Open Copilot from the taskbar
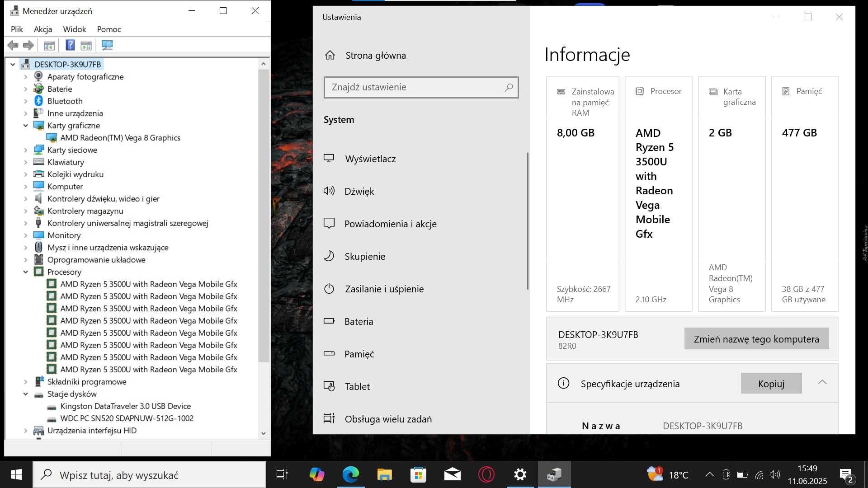The width and height of the screenshot is (868, 488). pyautogui.click(x=316, y=474)
